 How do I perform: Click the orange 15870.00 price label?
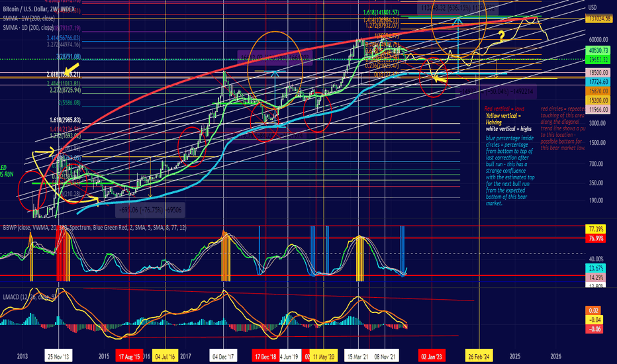point(599,91)
